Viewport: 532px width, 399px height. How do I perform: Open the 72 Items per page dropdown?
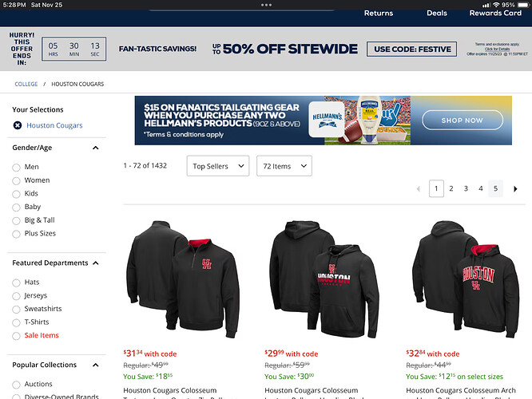(284, 166)
